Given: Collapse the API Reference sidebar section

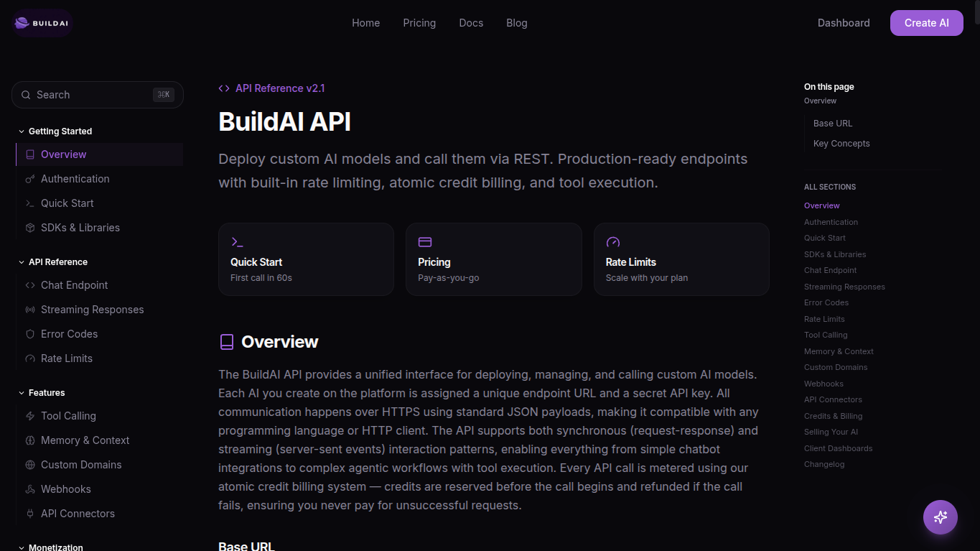Looking at the screenshot, I should click(52, 262).
